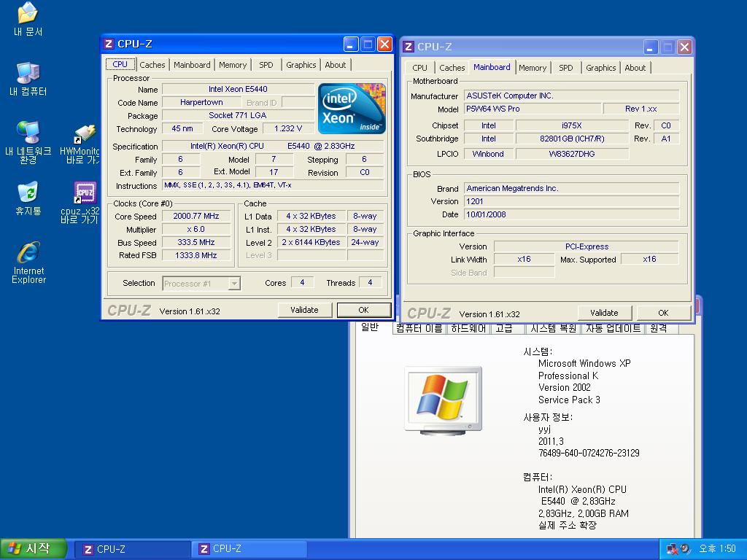Minimize the left CPU-Z window
The height and width of the screenshot is (560, 747).
point(351,44)
